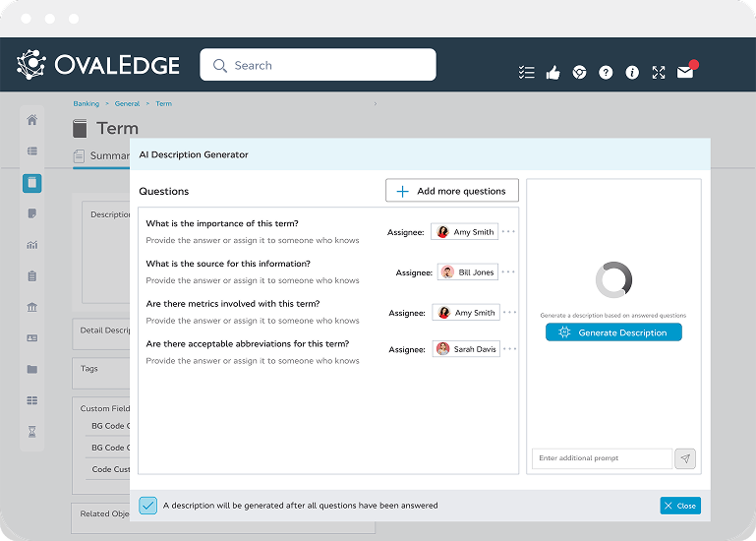The height and width of the screenshot is (541, 756).
Task: Click answer field for abbreviations question
Action: (252, 361)
